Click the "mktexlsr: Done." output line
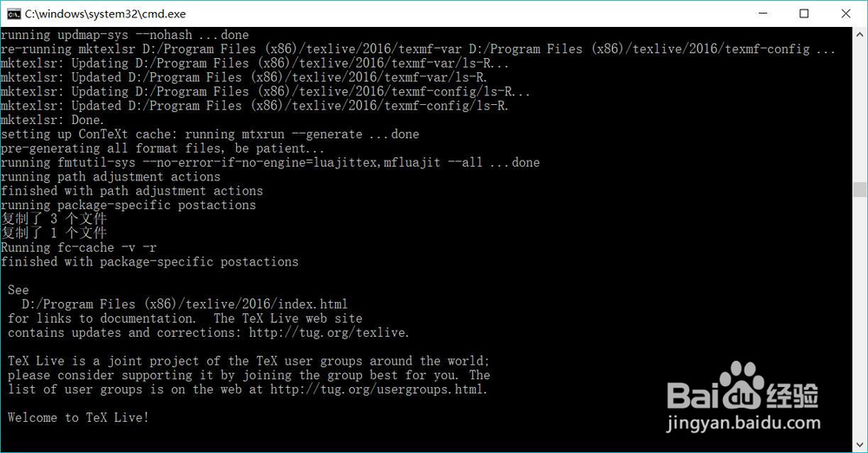The height and width of the screenshot is (453, 868). click(52, 120)
